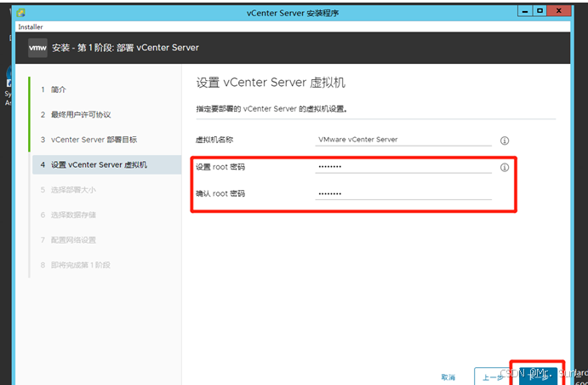Viewport: 588px width, 385px height.
Task: Open the Installer menu
Action: click(31, 27)
